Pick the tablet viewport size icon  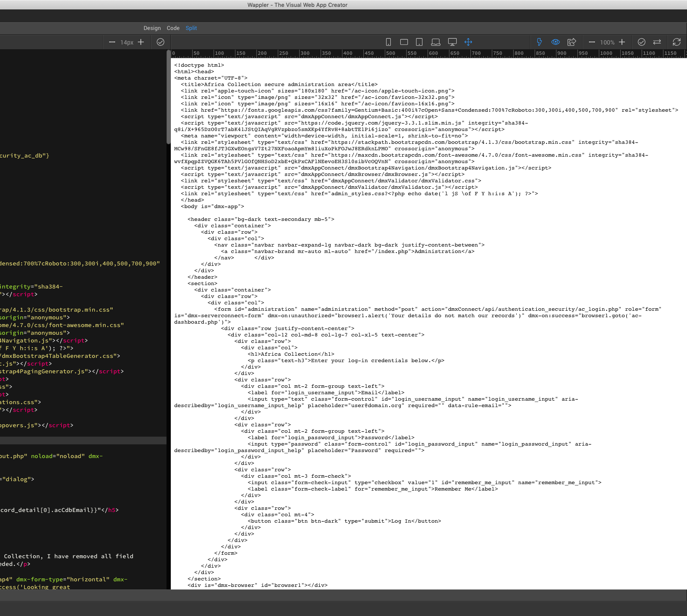pyautogui.click(x=419, y=42)
